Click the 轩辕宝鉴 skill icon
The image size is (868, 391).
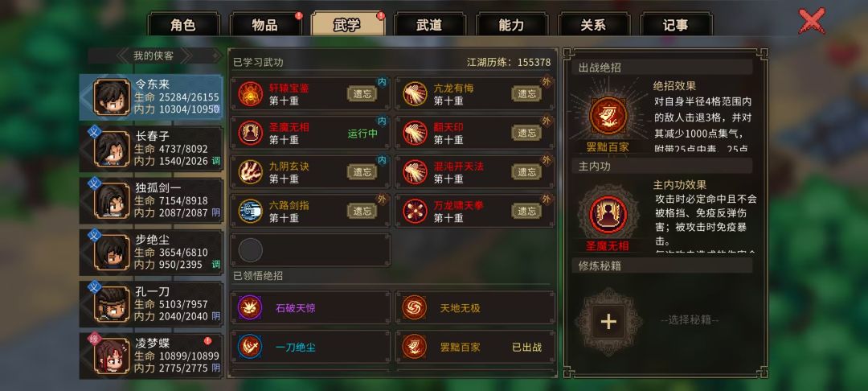pos(250,93)
